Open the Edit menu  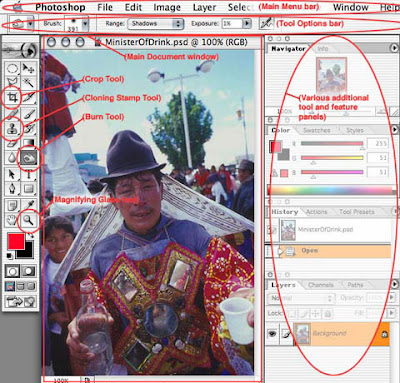point(133,7)
